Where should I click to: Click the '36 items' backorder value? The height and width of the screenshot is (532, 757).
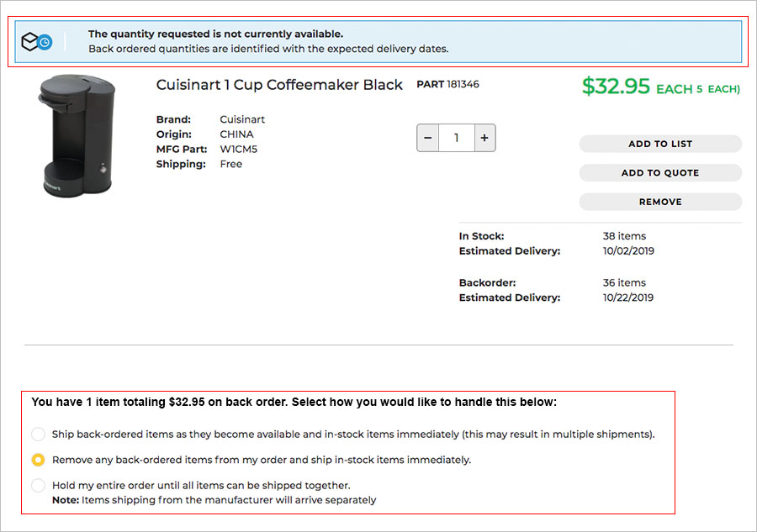(x=624, y=282)
